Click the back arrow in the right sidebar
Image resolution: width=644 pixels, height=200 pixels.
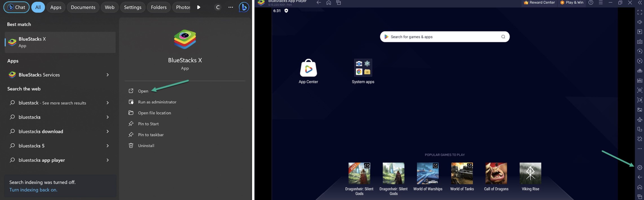click(639, 177)
